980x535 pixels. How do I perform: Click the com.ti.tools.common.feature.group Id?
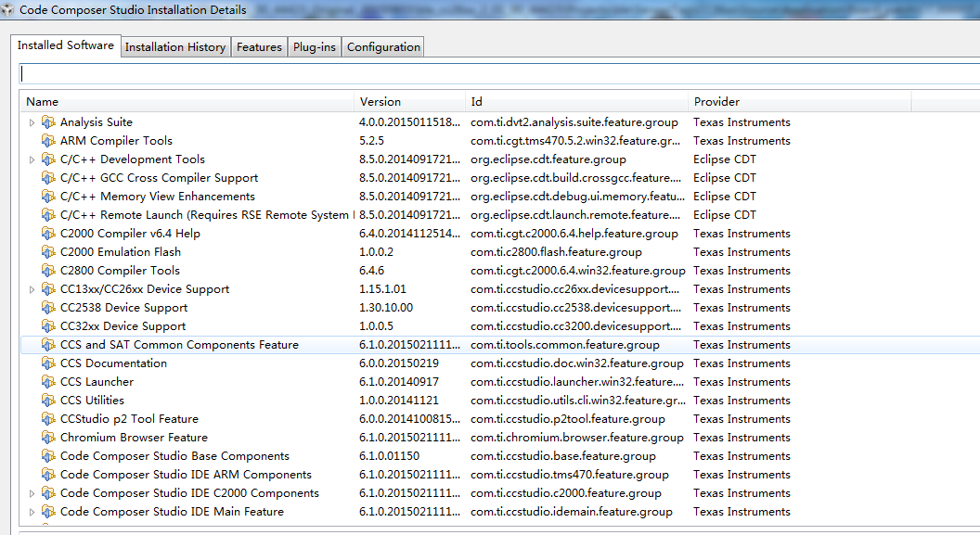(565, 345)
